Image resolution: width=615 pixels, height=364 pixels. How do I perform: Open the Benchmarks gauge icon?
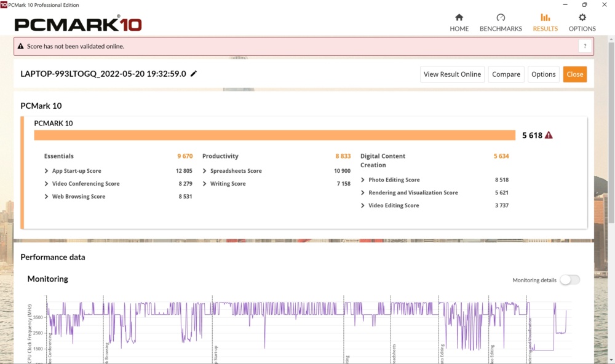click(x=501, y=17)
